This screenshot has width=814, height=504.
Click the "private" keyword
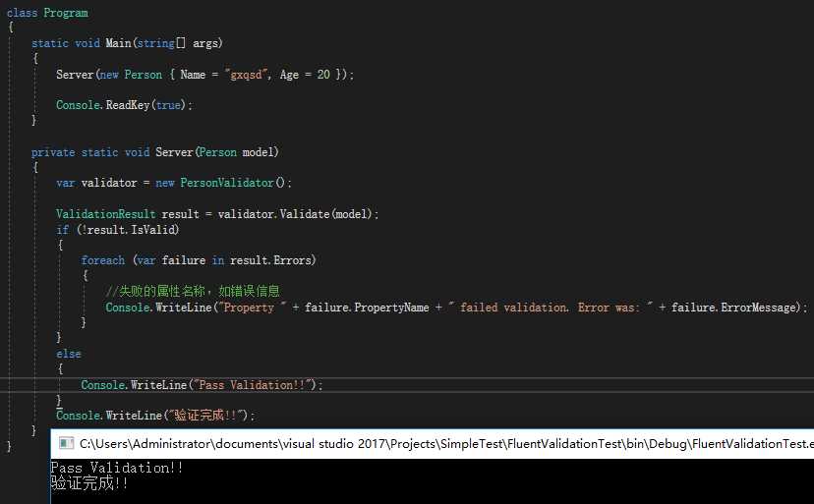[53, 152]
